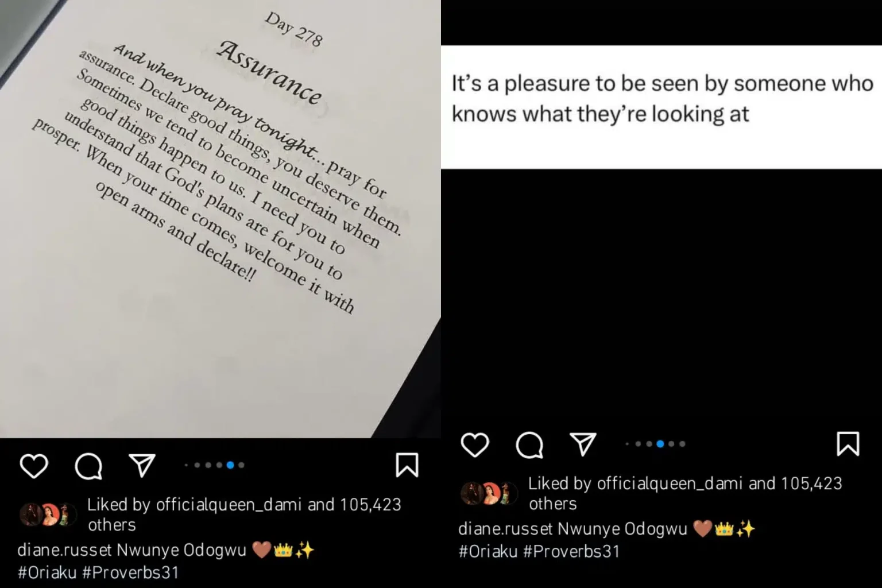
Task: Bookmark the left Assurance post
Action: point(407,465)
